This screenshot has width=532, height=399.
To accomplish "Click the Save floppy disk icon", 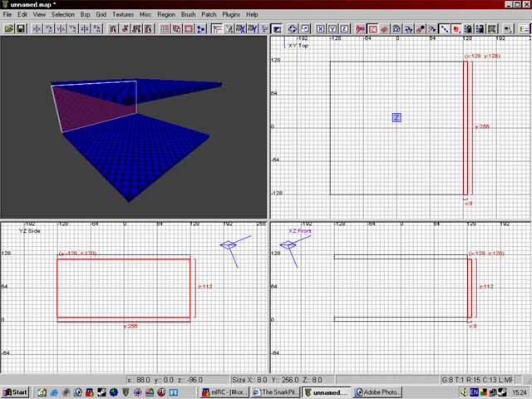I will pos(21,28).
